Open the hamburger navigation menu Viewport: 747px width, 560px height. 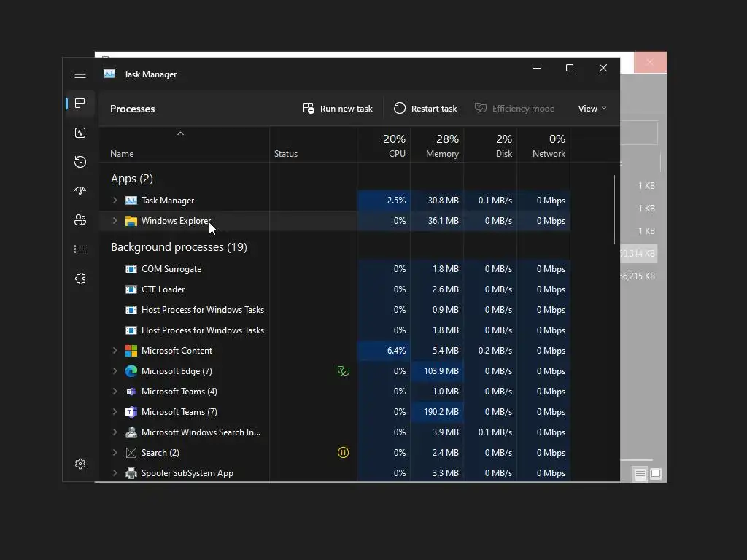80,74
